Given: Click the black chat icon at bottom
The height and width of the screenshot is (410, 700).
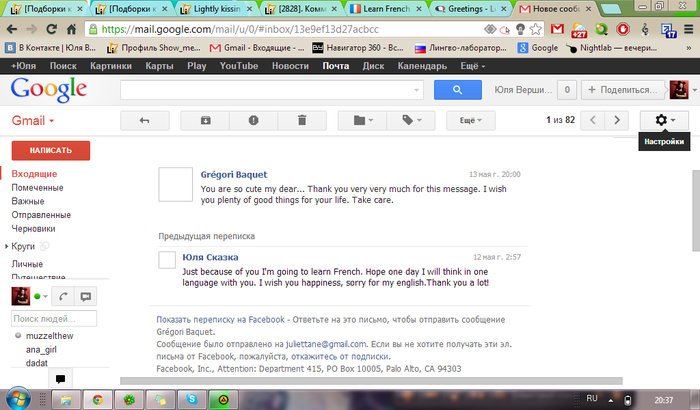Looking at the screenshot, I should click(x=60, y=379).
